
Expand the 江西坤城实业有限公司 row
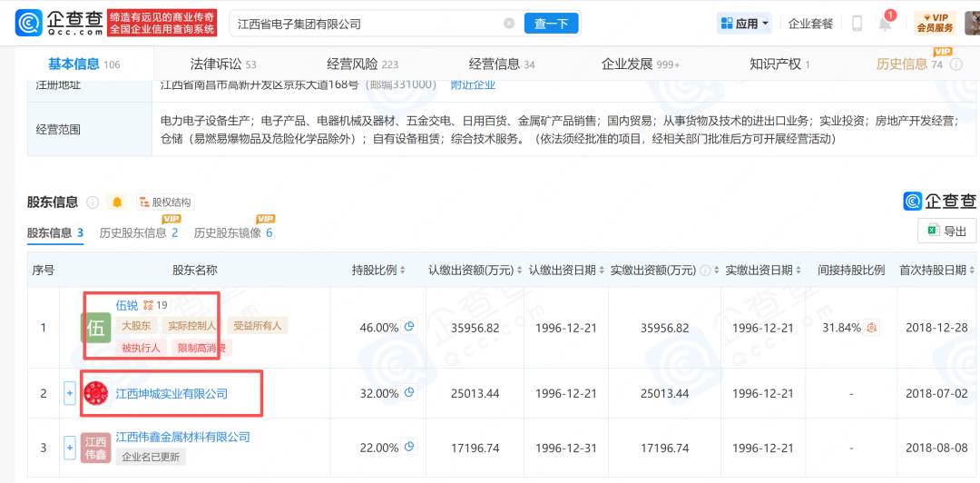(x=69, y=393)
